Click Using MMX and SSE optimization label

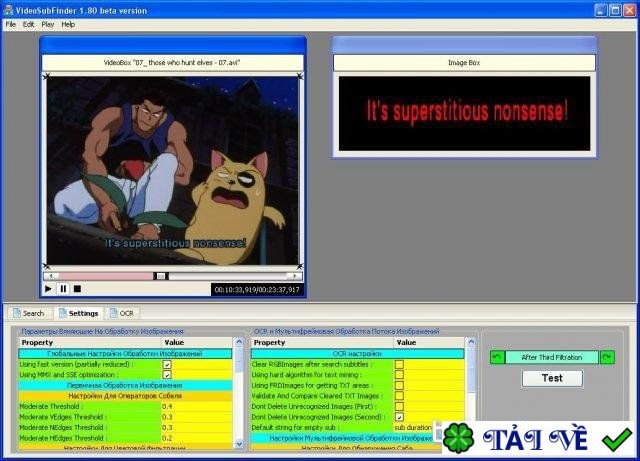69,374
